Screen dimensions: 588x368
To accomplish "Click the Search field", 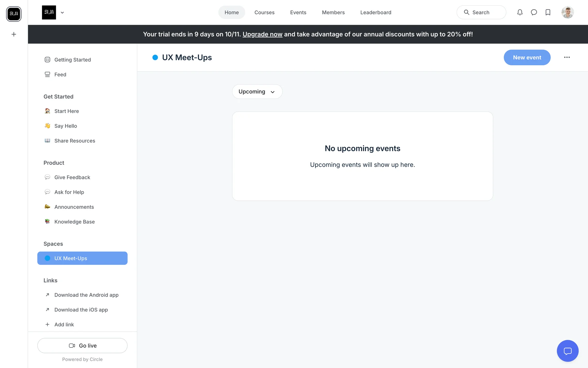I will pyautogui.click(x=481, y=13).
